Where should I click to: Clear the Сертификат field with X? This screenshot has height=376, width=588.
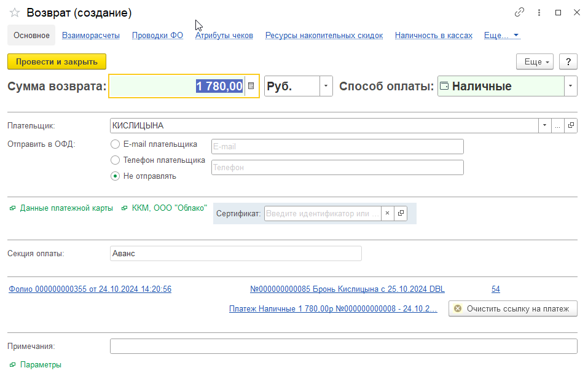pyautogui.click(x=387, y=213)
